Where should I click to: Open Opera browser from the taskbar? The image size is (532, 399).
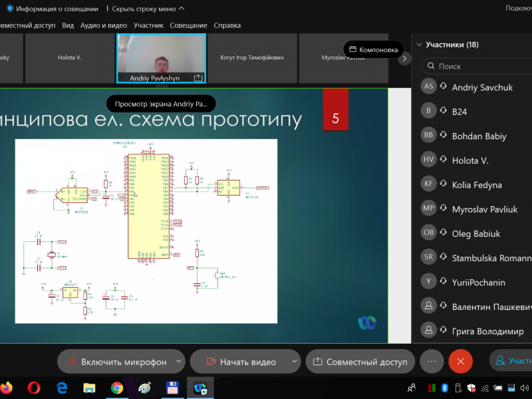click(x=34, y=388)
